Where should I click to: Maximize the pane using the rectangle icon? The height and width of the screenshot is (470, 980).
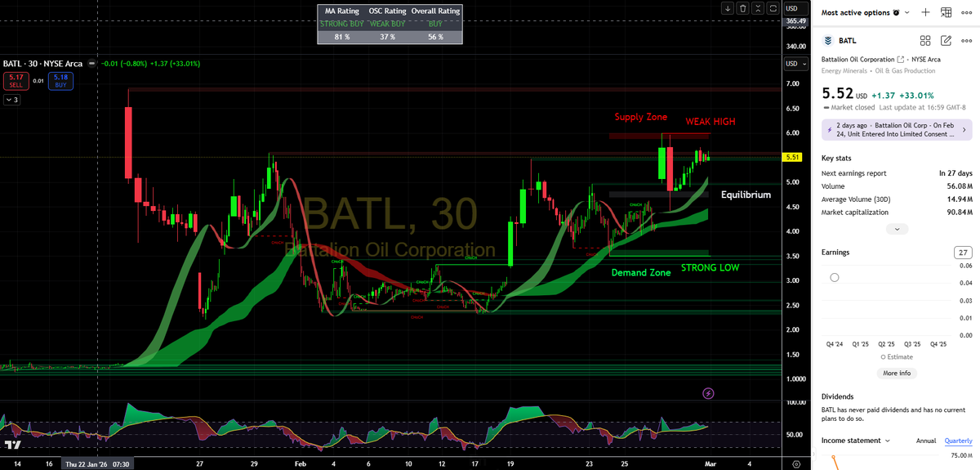coord(773,8)
